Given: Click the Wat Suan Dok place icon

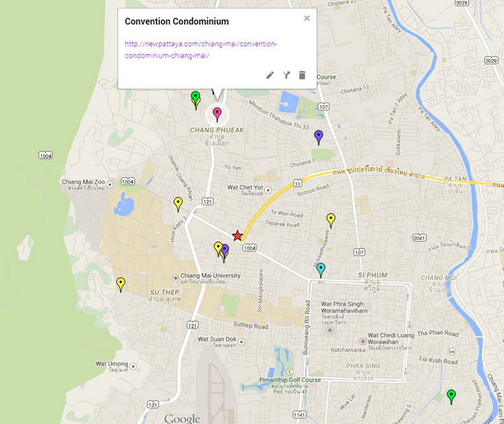Looking at the screenshot, I should pos(242,342).
